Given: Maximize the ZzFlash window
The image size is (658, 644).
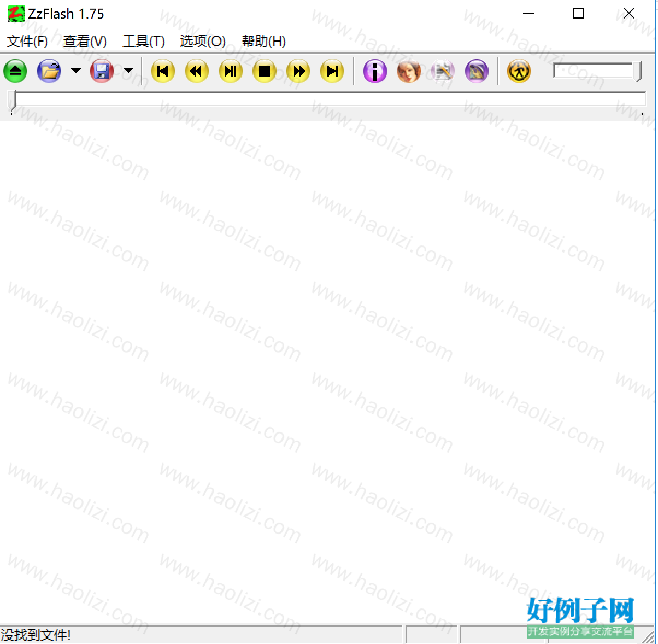Looking at the screenshot, I should 578,14.
